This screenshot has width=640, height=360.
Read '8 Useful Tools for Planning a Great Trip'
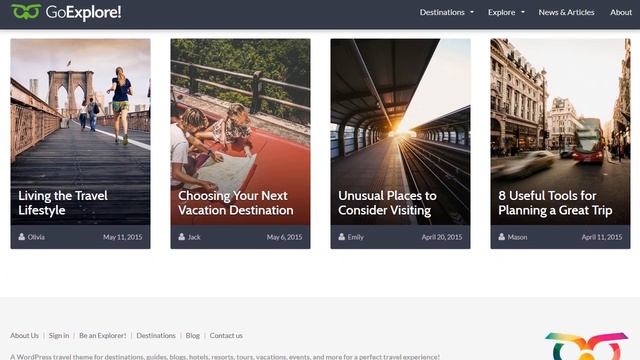tap(555, 203)
